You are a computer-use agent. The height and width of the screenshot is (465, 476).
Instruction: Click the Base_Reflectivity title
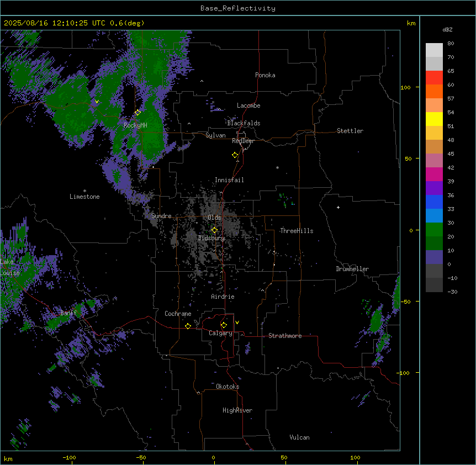tap(238, 8)
